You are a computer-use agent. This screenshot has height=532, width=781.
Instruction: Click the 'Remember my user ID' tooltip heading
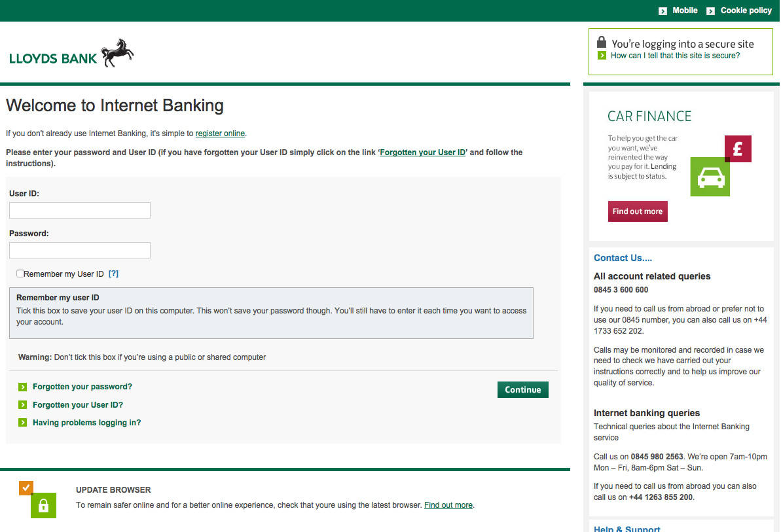[58, 298]
